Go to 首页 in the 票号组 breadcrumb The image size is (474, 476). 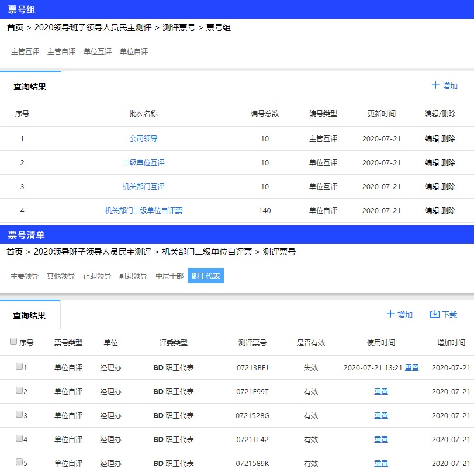(15, 27)
